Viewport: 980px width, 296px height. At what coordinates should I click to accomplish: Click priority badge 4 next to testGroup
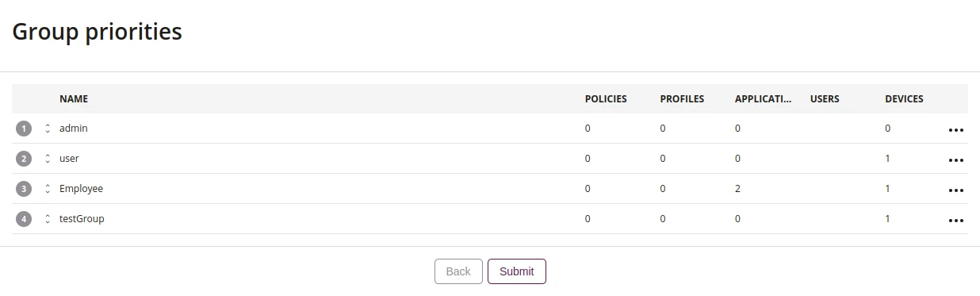(24, 219)
